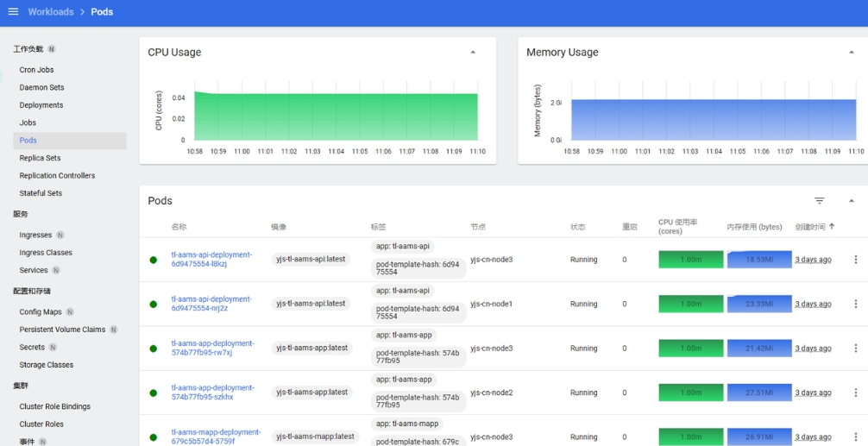Collapse the Pods list panel

pyautogui.click(x=851, y=201)
